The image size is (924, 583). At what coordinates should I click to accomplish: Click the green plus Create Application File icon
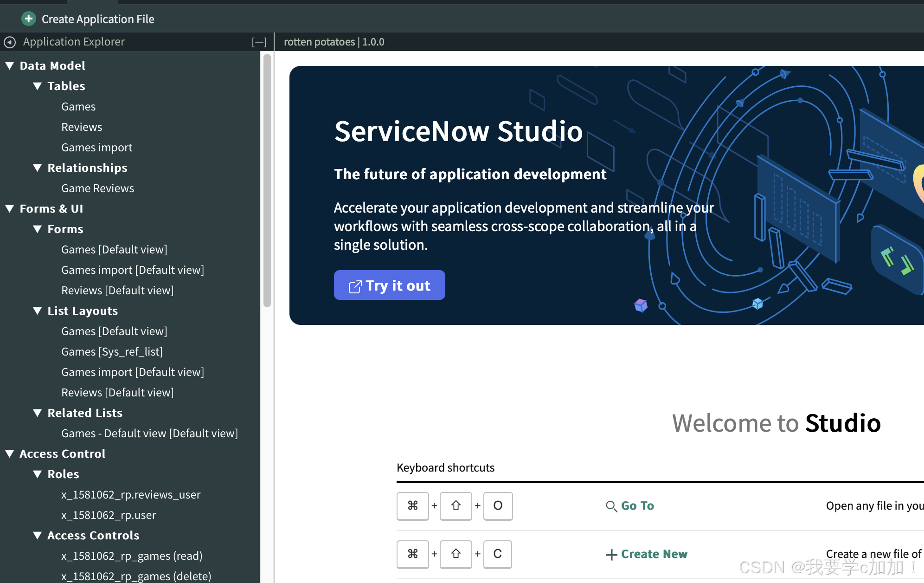(29, 19)
